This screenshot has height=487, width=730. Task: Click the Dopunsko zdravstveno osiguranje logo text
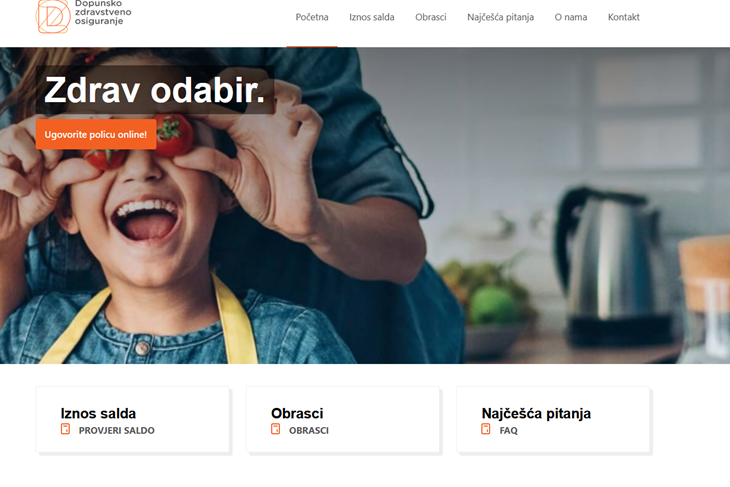click(103, 13)
